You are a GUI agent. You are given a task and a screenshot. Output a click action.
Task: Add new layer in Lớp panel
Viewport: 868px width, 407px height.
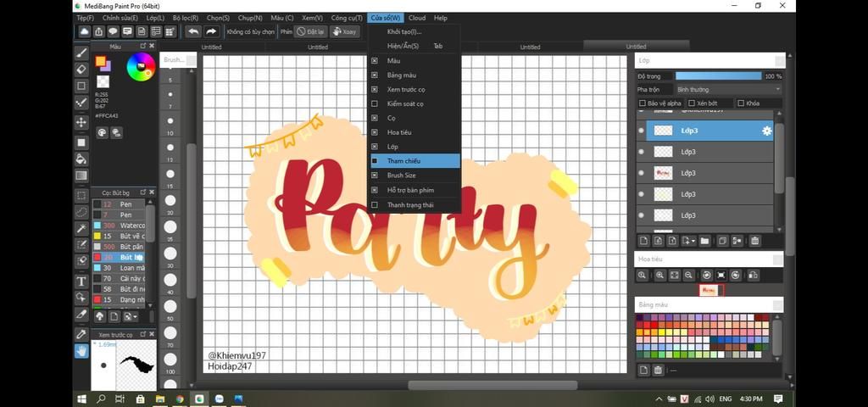644,241
